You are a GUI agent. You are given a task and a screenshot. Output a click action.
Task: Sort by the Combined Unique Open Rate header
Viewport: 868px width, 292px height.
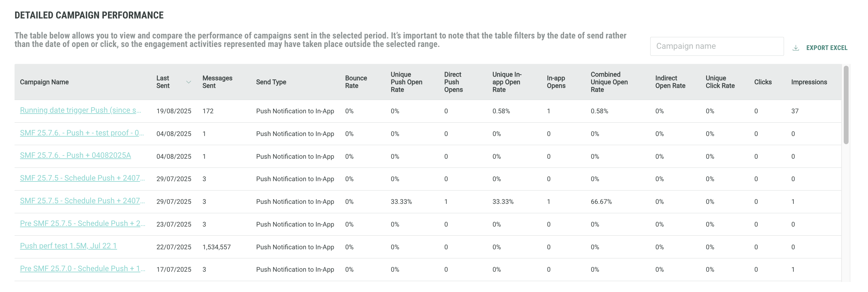609,82
